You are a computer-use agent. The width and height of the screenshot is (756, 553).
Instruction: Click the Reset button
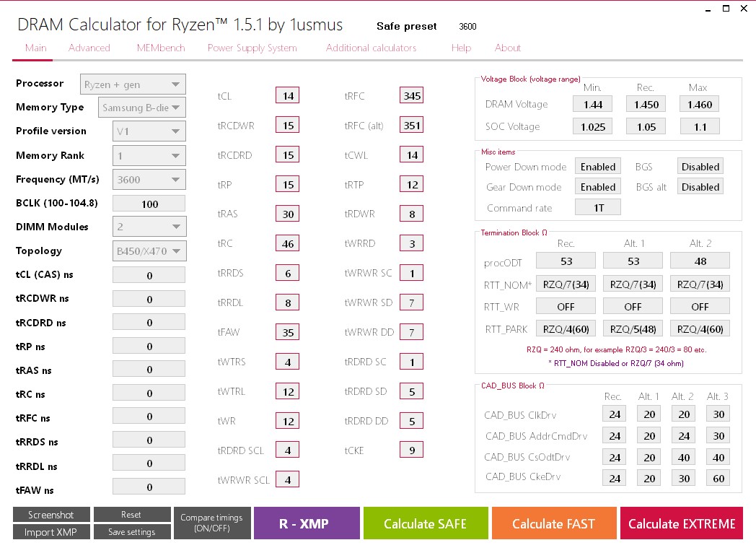pyautogui.click(x=132, y=515)
